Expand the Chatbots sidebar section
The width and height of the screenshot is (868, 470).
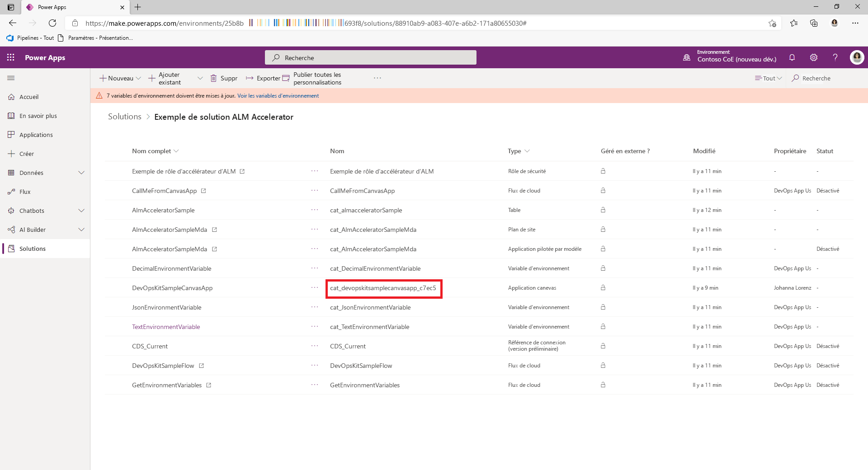click(x=81, y=211)
